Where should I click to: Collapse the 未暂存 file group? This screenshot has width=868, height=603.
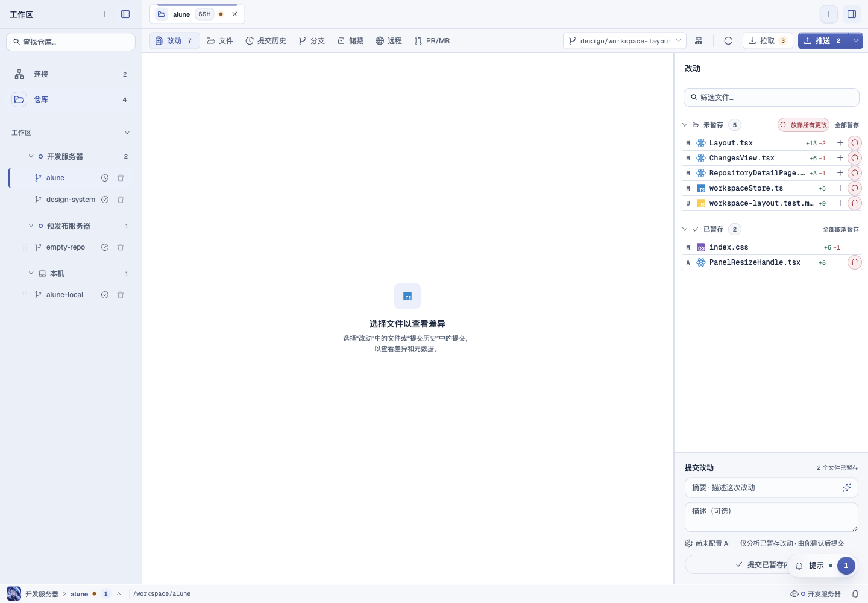[685, 125]
